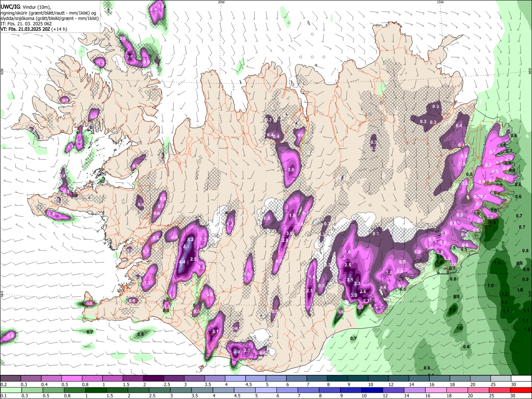Viewport: 532px width, 399px height.
Task: Click the '12' label in the snow legend row
Action: (391, 384)
